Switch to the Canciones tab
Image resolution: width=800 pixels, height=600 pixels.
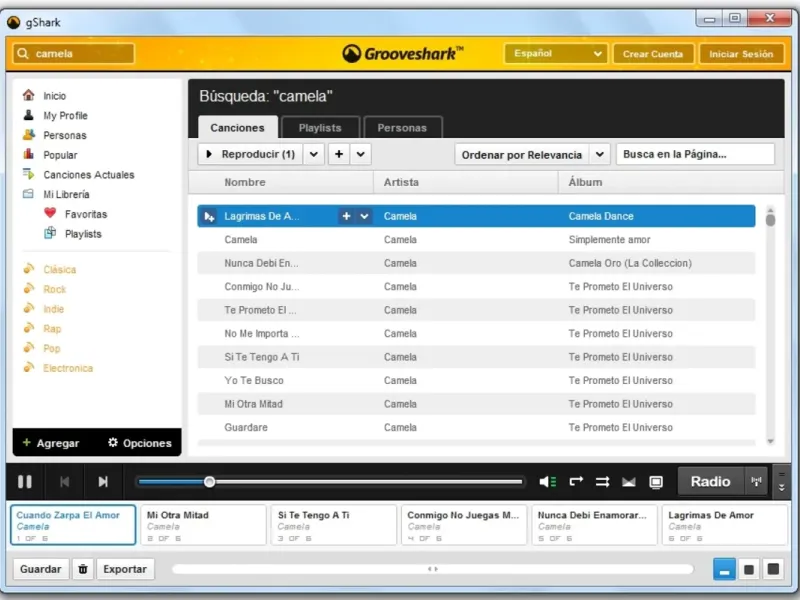coord(237,128)
